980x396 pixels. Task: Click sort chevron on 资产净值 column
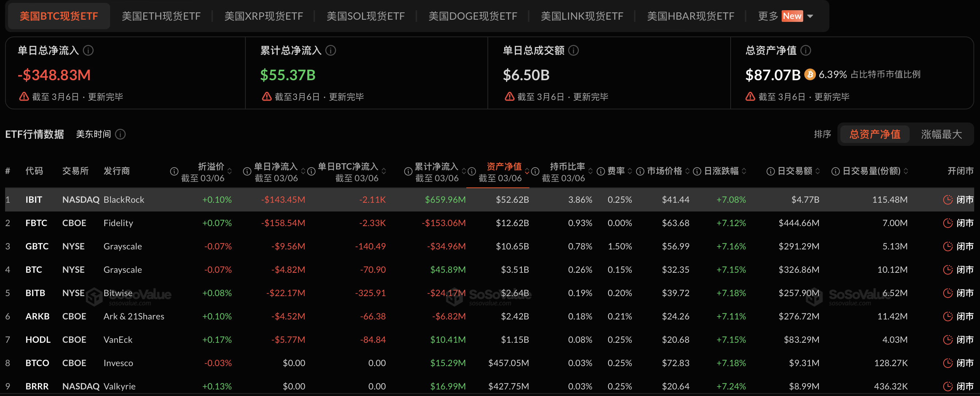[528, 171]
